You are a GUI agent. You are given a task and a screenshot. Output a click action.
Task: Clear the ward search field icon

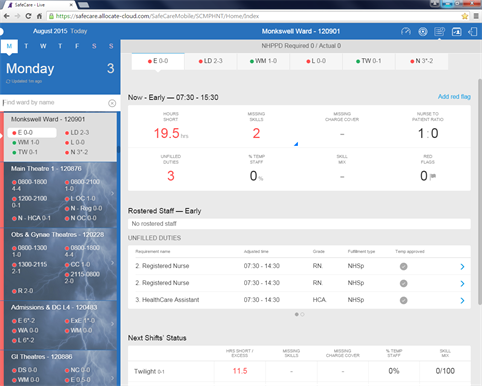(x=112, y=103)
